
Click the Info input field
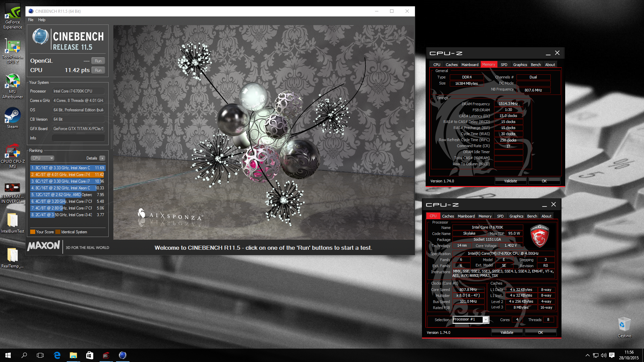78,138
